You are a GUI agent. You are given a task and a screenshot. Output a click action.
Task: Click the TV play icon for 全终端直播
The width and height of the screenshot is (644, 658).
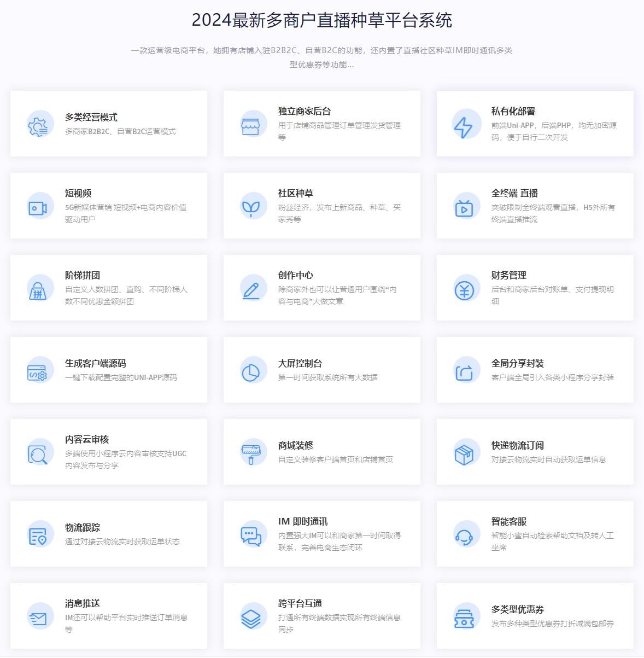click(x=464, y=208)
